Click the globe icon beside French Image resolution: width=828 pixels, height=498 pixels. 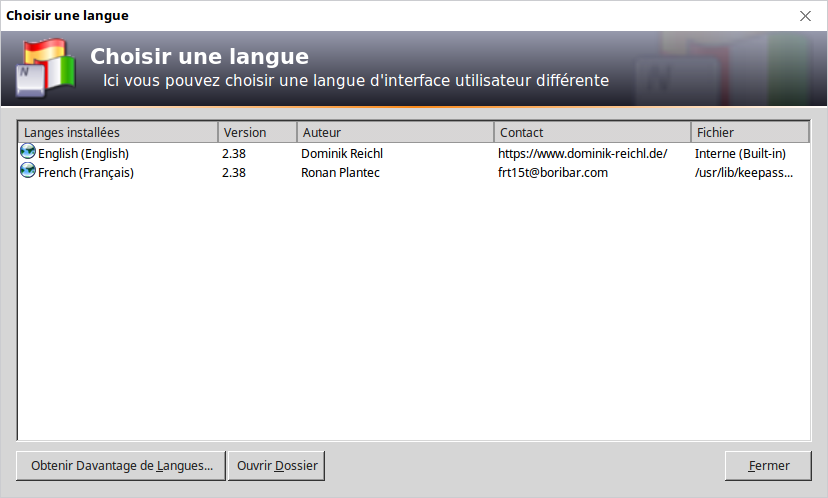[x=27, y=172]
